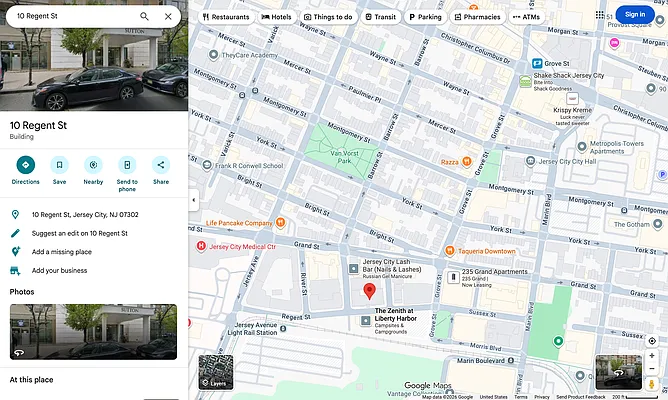668x400 pixels.
Task: Click Suggest an edit on 10 Regent St
Action: (79, 233)
